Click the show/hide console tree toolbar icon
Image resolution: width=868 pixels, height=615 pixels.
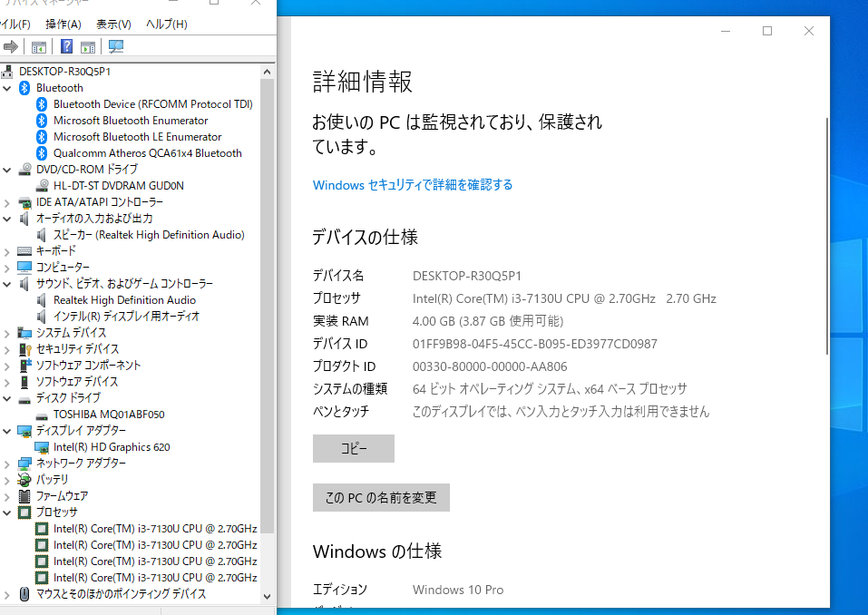[x=39, y=47]
